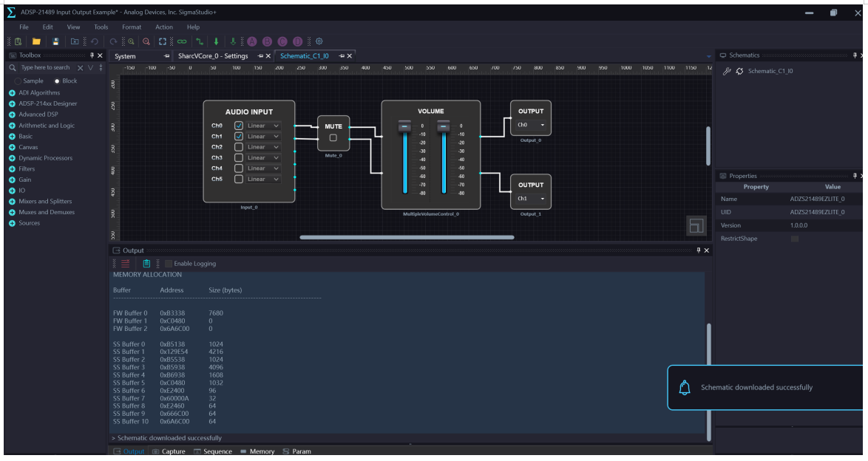The image size is (868, 461).
Task: Open the Ch3 Linear dropdown
Action: click(263, 157)
